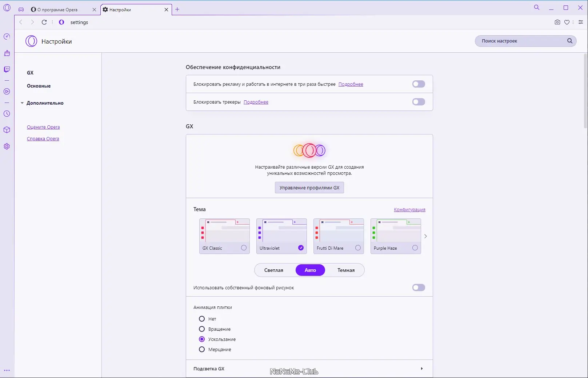Close the Настройки tab

coord(166,10)
